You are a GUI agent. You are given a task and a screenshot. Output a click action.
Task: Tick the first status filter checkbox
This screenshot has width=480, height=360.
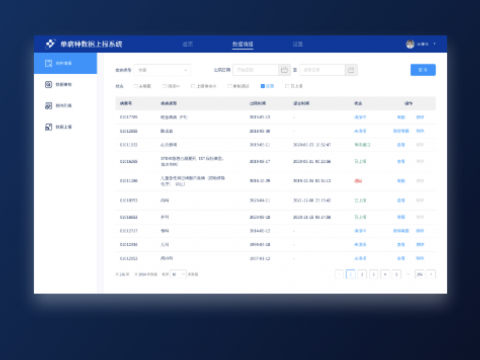[136, 86]
